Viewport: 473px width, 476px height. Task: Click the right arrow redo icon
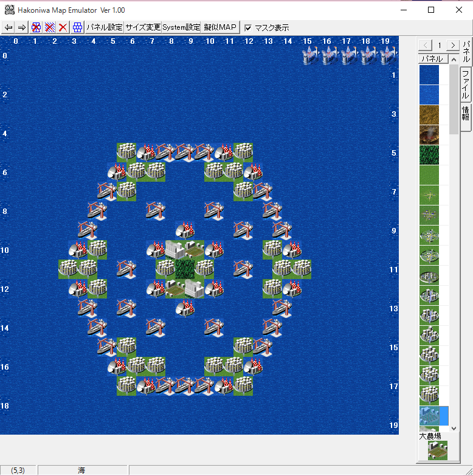pos(22,27)
